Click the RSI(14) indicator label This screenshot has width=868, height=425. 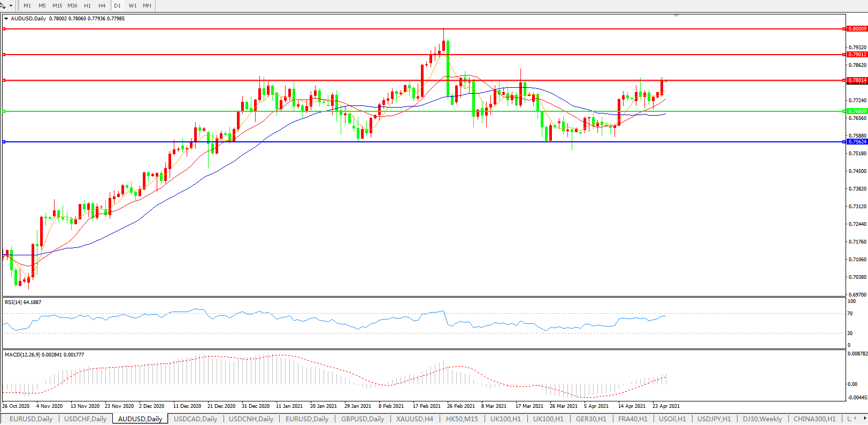[23, 302]
